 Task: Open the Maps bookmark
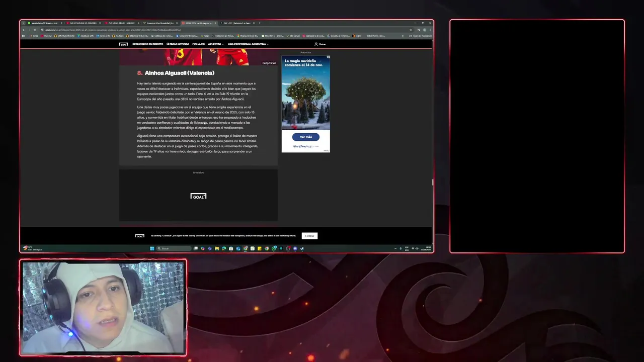[x=205, y=36]
